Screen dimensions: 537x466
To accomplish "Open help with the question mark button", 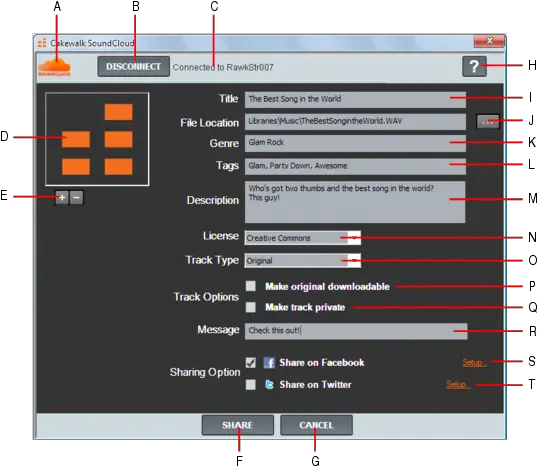I will [474, 66].
